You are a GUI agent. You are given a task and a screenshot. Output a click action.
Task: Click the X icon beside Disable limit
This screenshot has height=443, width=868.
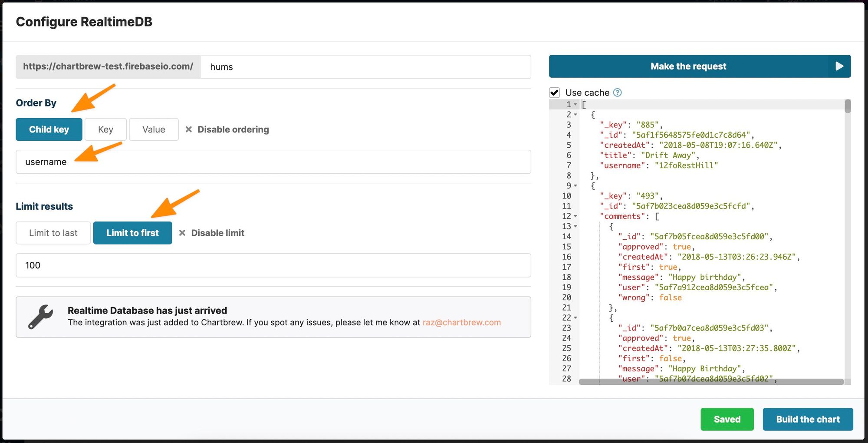pyautogui.click(x=182, y=233)
